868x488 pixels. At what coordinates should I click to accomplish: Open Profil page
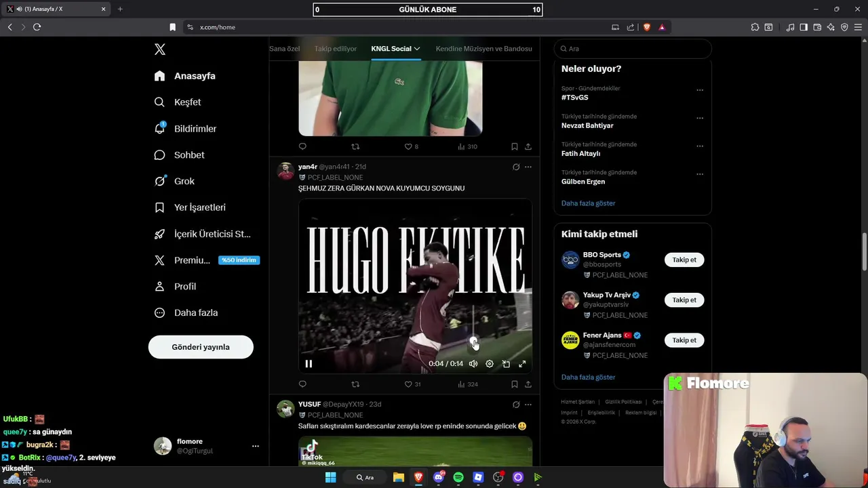176,287
